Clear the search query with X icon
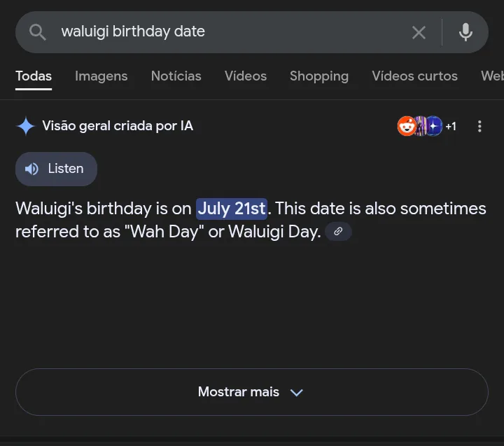 pos(419,32)
